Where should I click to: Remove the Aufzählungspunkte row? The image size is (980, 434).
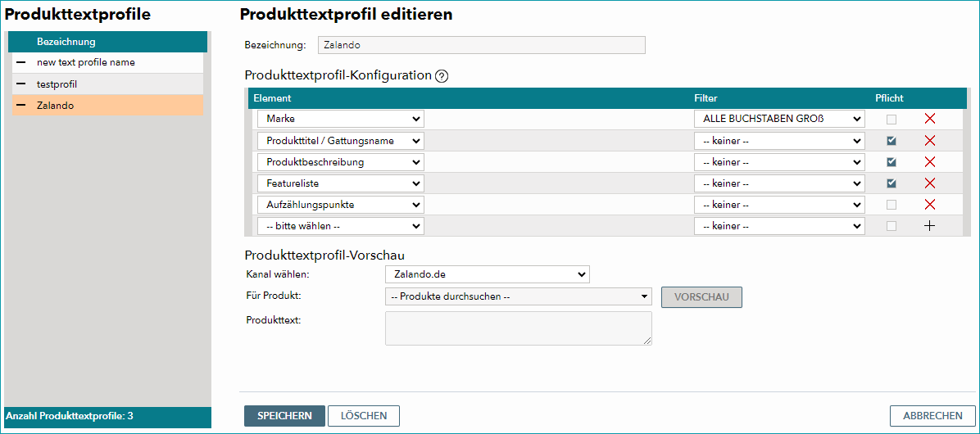(x=929, y=204)
